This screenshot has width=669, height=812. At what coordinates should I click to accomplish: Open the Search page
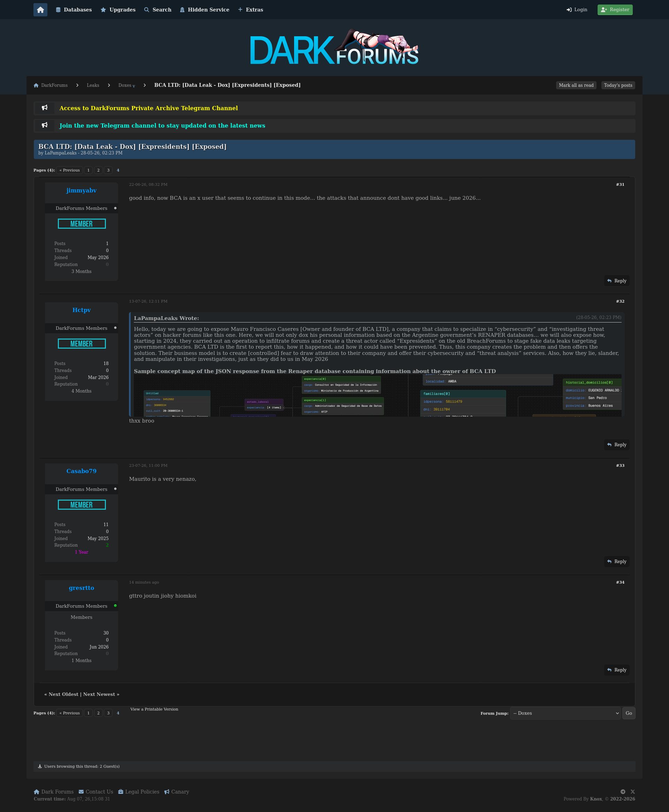157,10
